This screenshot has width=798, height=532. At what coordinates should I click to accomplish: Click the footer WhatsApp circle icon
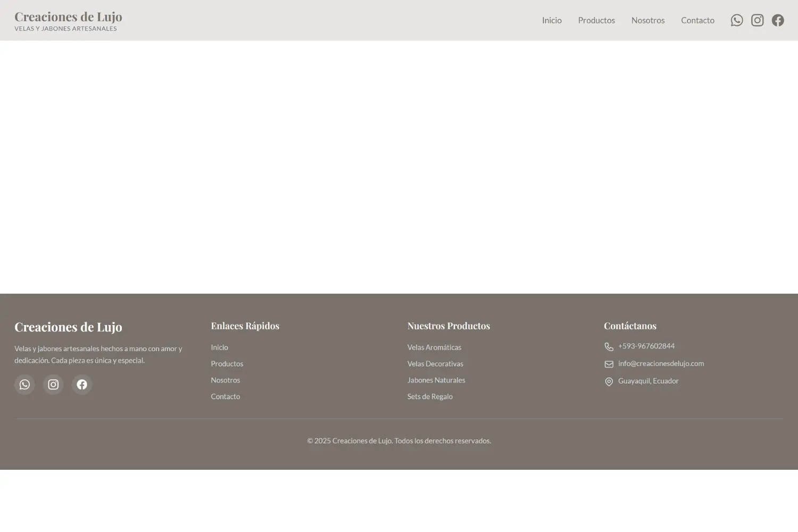24,385
